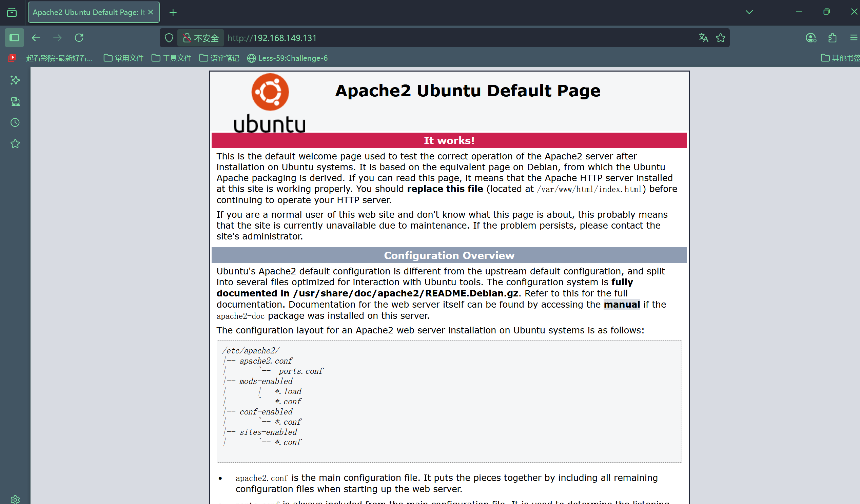Open the 常用文件 bookmarks folder
The image size is (860, 504).
click(123, 58)
